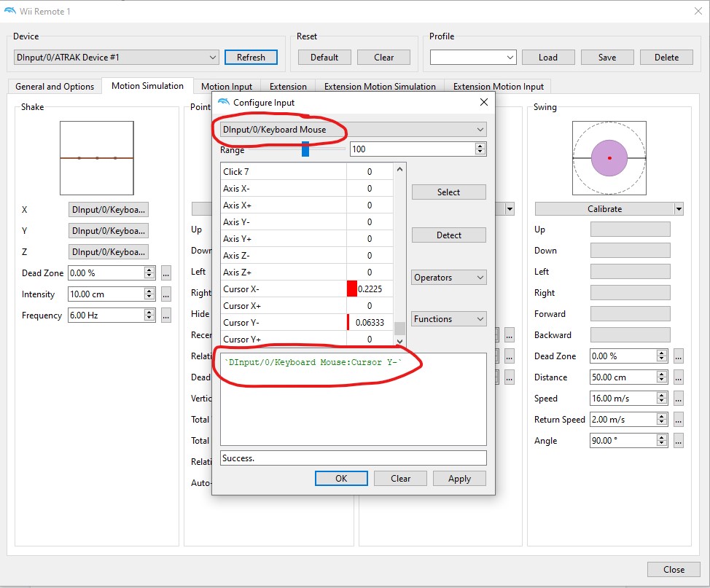Viewport: 710px width, 588px height.
Task: Open the Profile combo box
Action: (473, 58)
